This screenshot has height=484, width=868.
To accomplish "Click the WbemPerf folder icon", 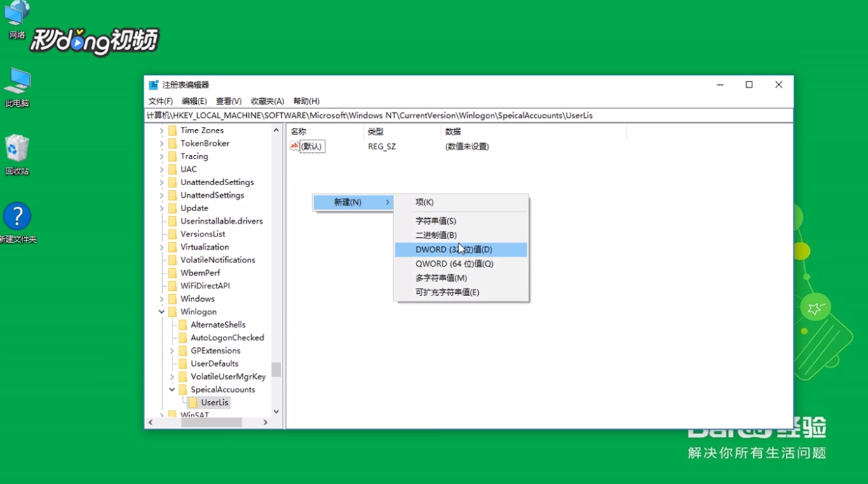I will [172, 273].
